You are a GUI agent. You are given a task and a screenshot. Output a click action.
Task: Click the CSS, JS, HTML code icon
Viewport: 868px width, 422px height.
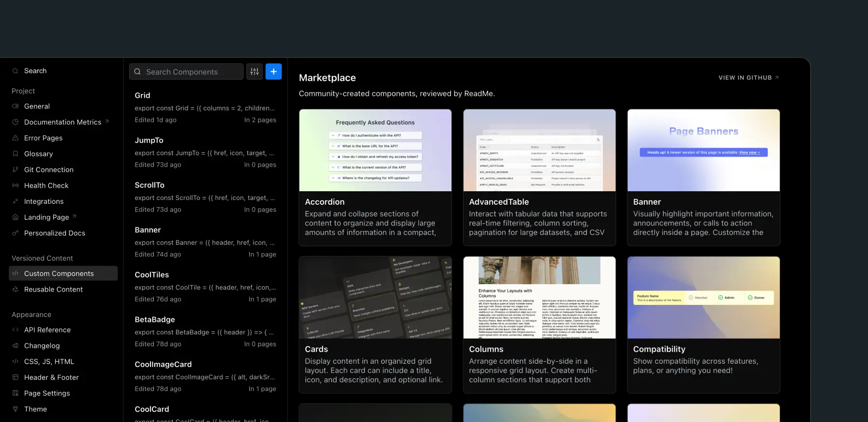15,361
